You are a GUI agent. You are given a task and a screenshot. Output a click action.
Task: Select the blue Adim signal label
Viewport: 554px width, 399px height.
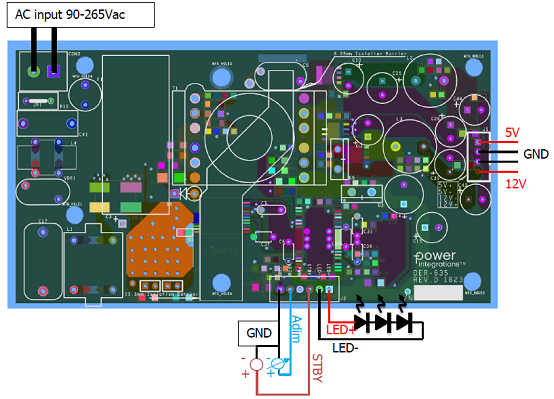296,329
